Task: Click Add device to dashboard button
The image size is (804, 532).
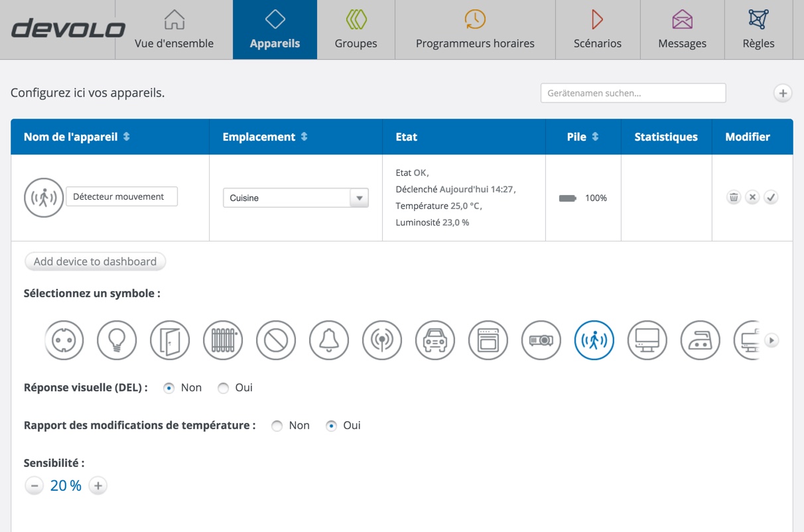Action: coord(95,261)
